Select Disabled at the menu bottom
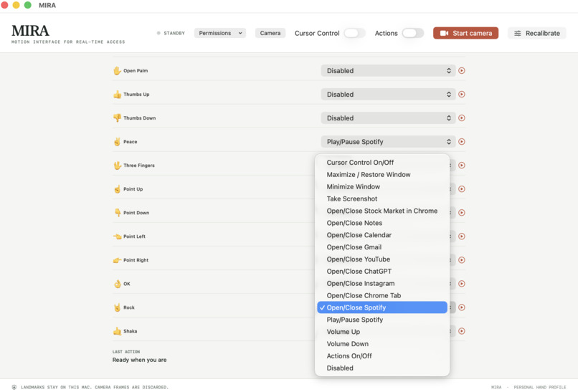The image size is (578, 392). pos(382,368)
